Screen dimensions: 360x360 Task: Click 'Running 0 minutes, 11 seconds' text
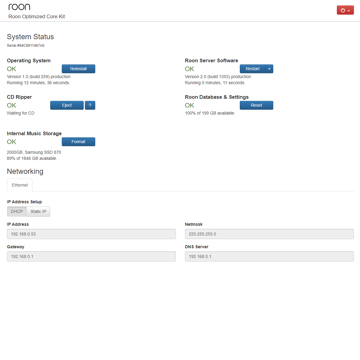[x=215, y=83]
